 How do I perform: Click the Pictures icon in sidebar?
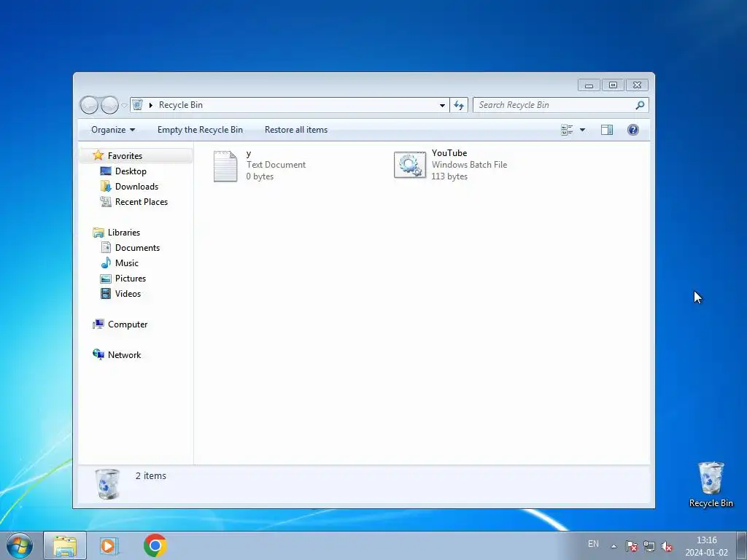coord(106,279)
